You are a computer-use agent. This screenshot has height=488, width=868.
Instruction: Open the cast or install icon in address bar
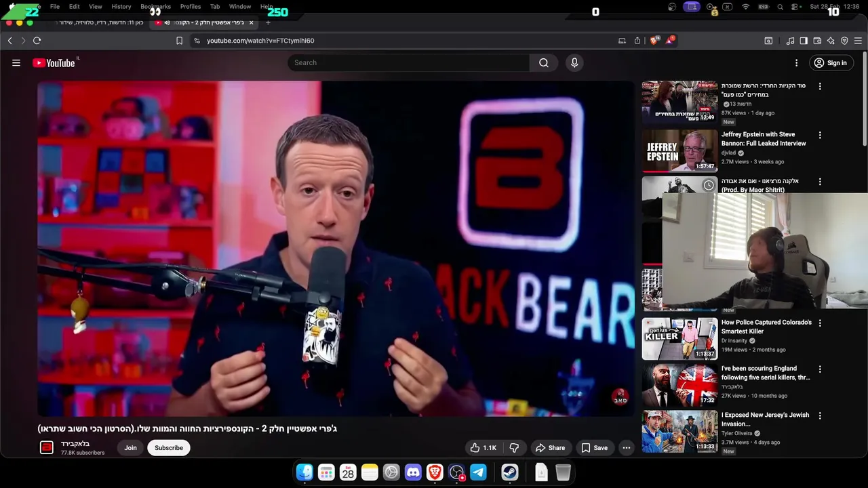(x=622, y=41)
